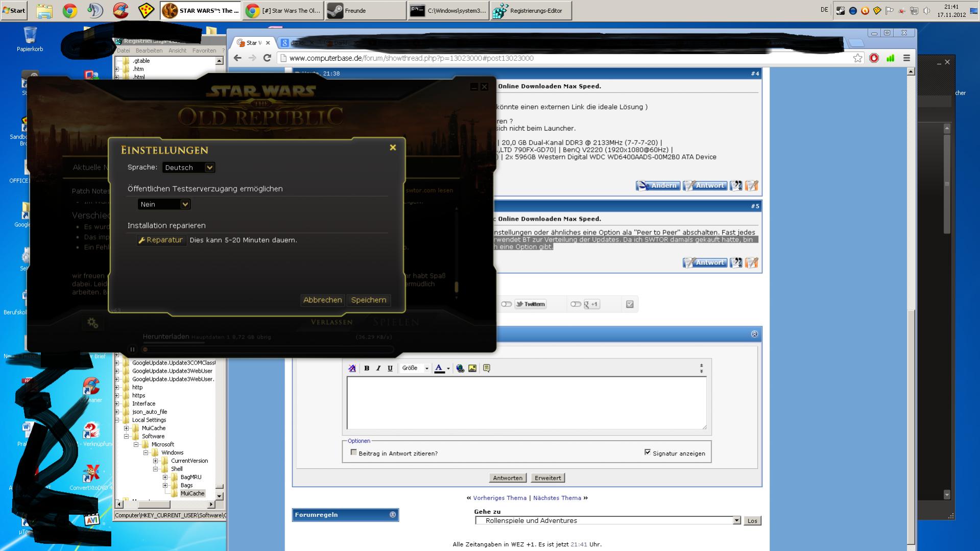Open the Testserverzugang Nein dropdown
This screenshot has height=551, width=980.
click(x=164, y=204)
